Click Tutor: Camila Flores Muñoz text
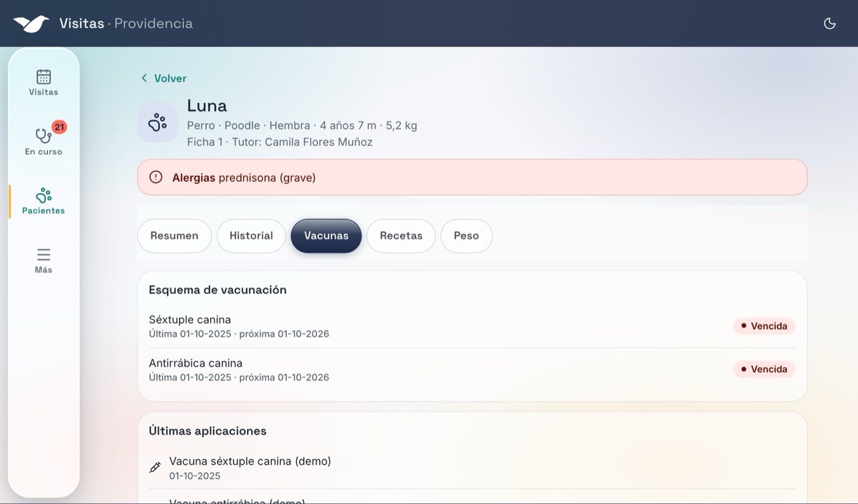The height and width of the screenshot is (504, 858). pos(302,142)
